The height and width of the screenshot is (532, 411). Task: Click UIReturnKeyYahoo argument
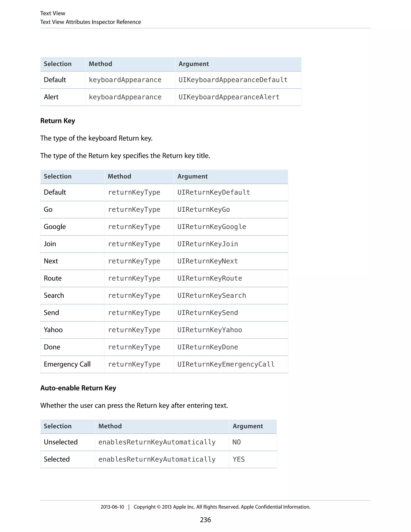209,330
